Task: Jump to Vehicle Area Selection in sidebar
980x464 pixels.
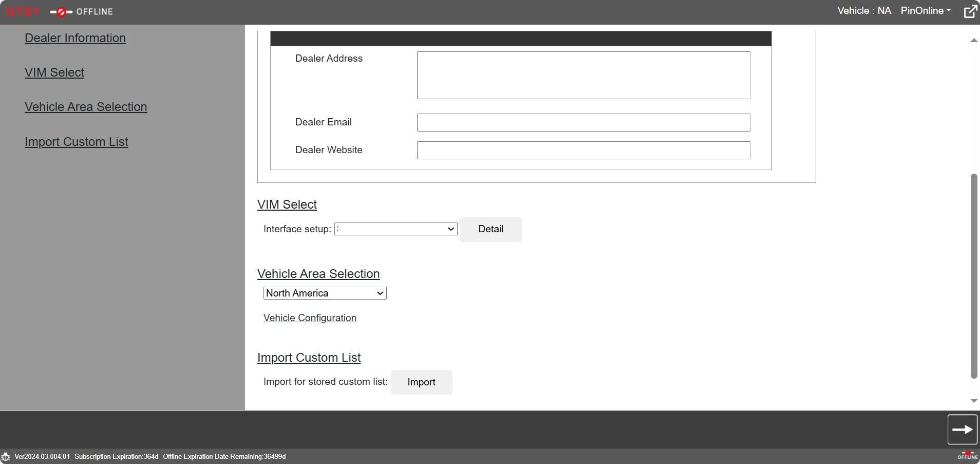Action: coord(86,107)
